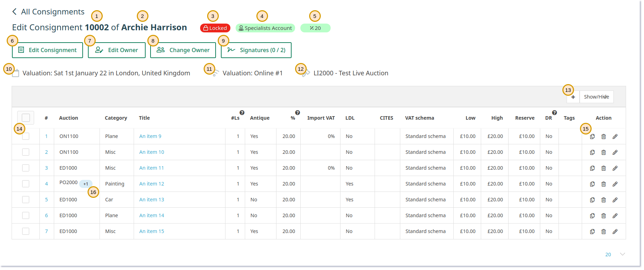The width and height of the screenshot is (644, 270).
Task: Select checkbox for row 3 An item 11
Action: (x=26, y=168)
